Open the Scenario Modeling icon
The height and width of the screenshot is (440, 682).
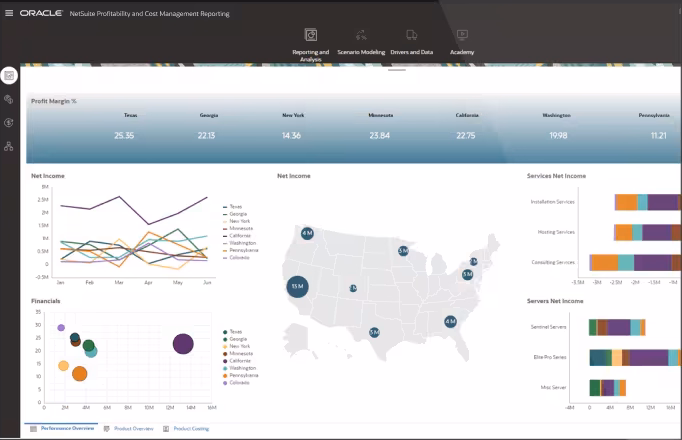pyautogui.click(x=361, y=36)
